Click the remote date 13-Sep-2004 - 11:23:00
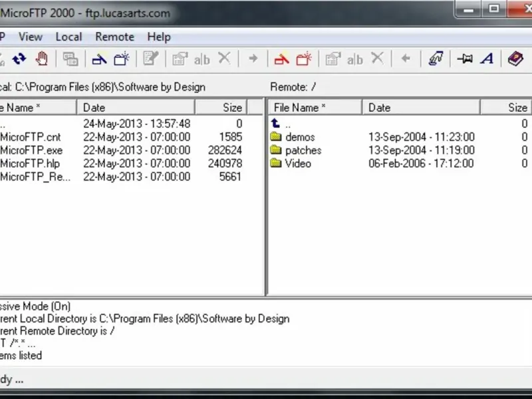Screen dimensions: 532x399 coord(422,137)
